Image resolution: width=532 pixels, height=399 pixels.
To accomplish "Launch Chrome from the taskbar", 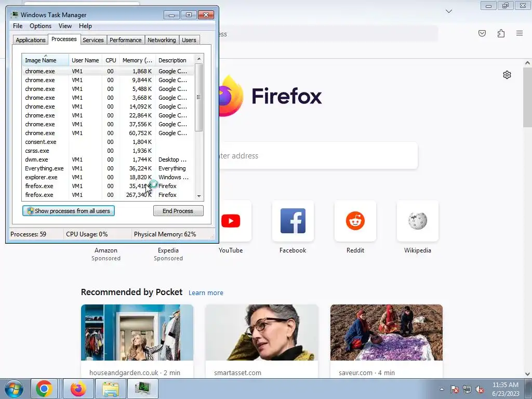I will click(x=44, y=389).
